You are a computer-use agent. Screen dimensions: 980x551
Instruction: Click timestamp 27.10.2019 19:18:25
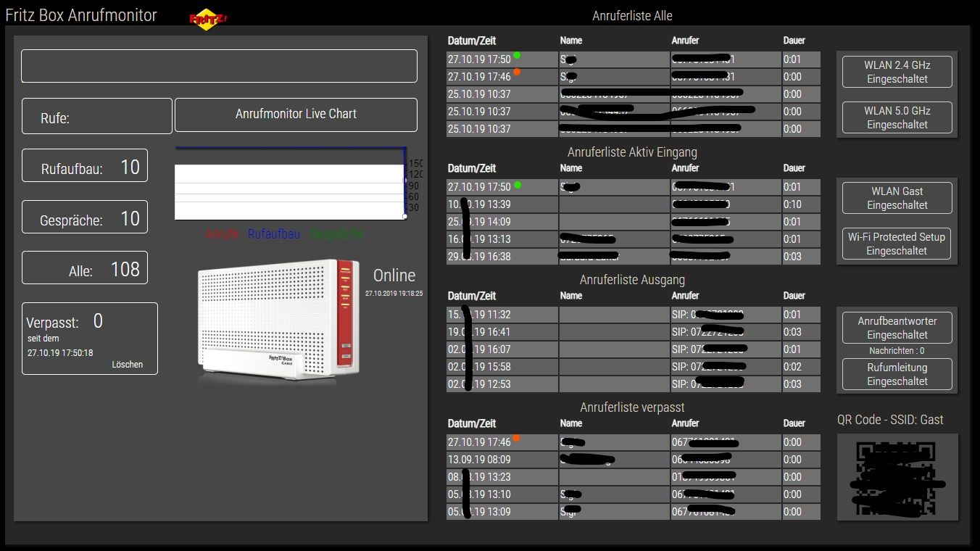click(394, 294)
